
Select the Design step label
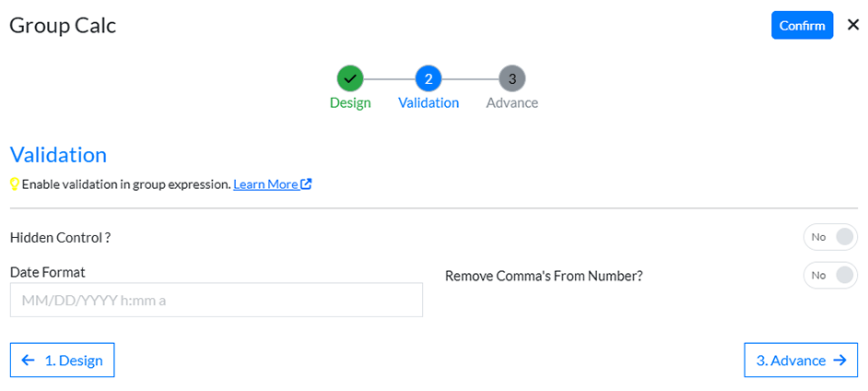350,103
